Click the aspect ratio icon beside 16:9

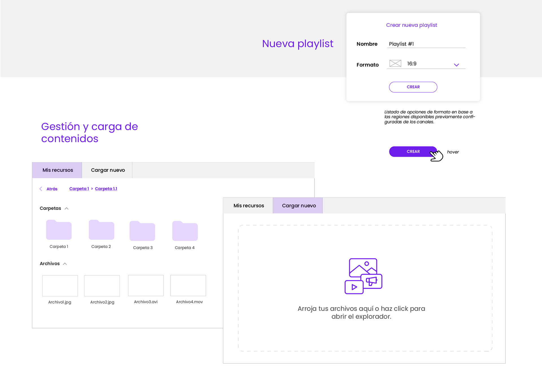tap(395, 63)
